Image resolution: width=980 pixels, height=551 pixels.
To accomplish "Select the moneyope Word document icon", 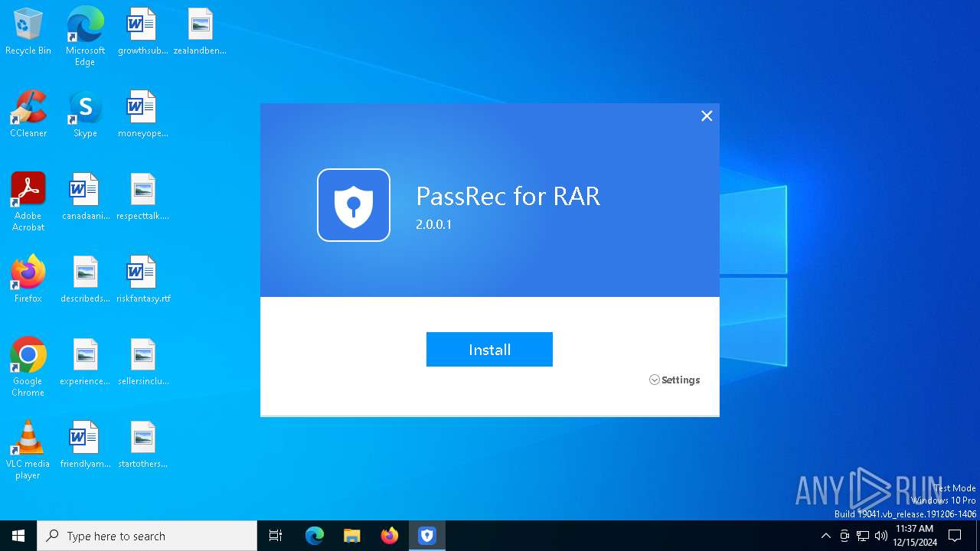I will pyautogui.click(x=142, y=115).
